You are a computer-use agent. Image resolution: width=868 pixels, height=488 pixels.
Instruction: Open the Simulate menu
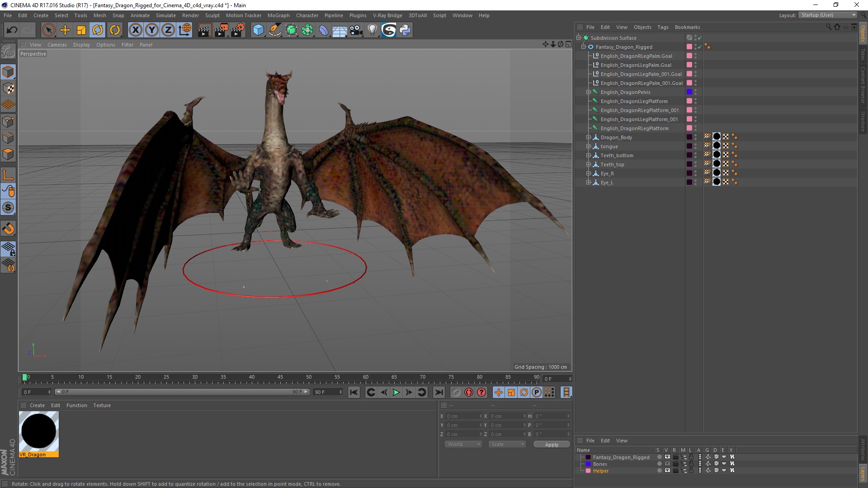166,15
